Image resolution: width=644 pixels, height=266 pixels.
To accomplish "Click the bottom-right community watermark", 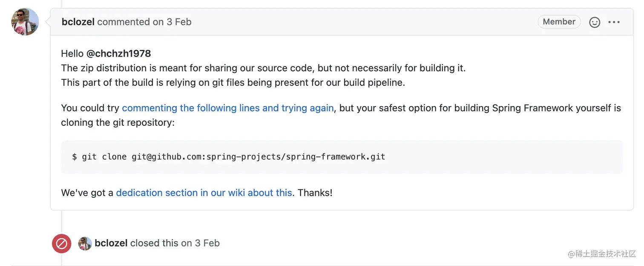I will pyautogui.click(x=601, y=254).
